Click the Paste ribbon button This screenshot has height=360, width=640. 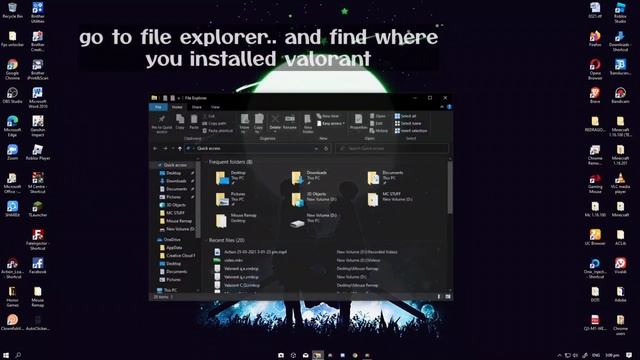point(194,122)
